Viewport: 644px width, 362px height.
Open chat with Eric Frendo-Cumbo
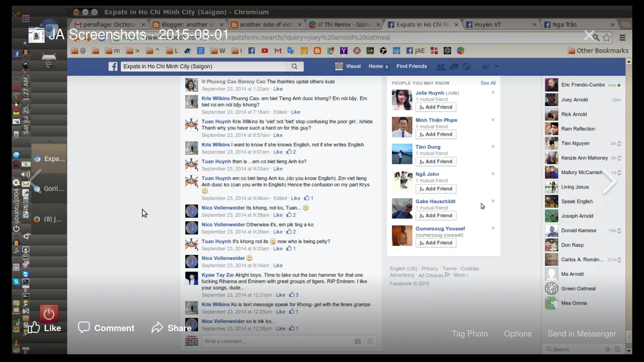pyautogui.click(x=583, y=85)
